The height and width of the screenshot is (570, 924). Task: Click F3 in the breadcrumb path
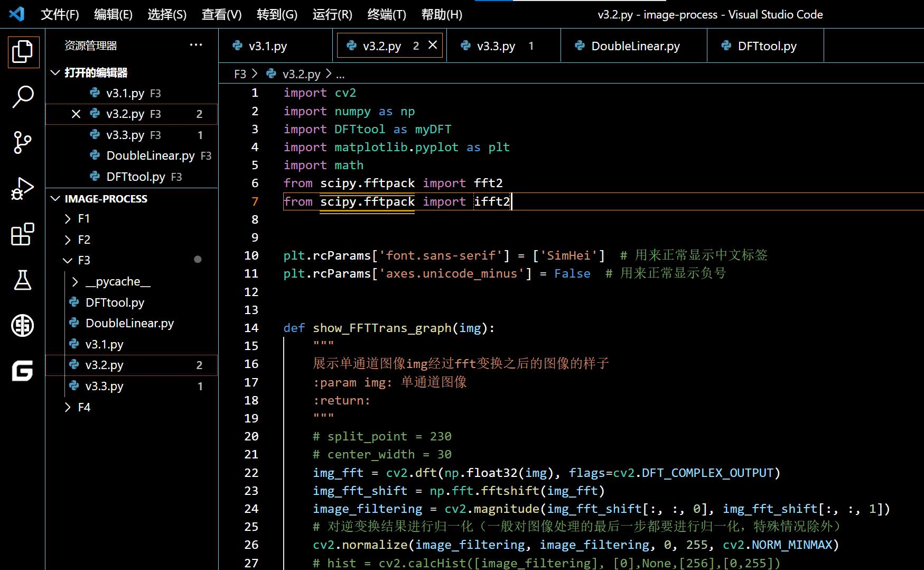coord(240,74)
